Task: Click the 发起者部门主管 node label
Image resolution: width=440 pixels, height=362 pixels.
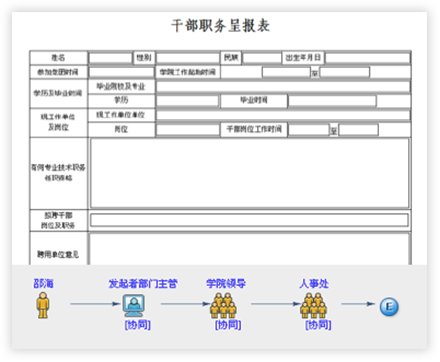Action: point(143,284)
